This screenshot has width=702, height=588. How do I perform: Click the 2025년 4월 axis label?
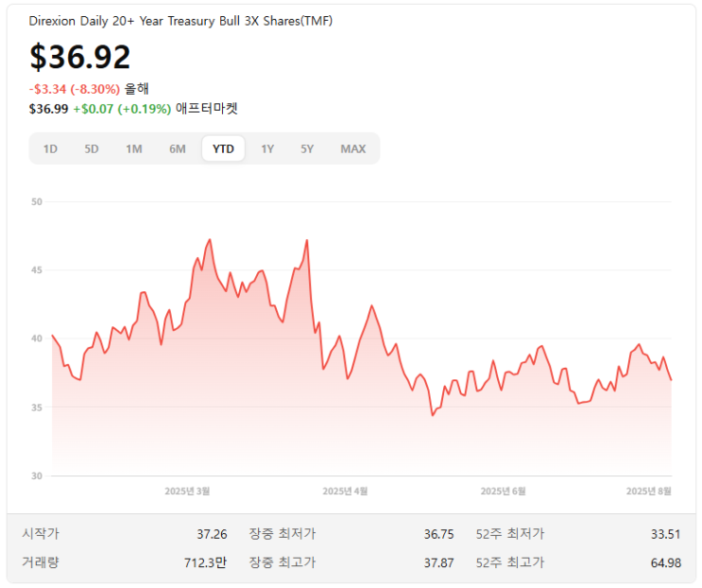coord(345,492)
